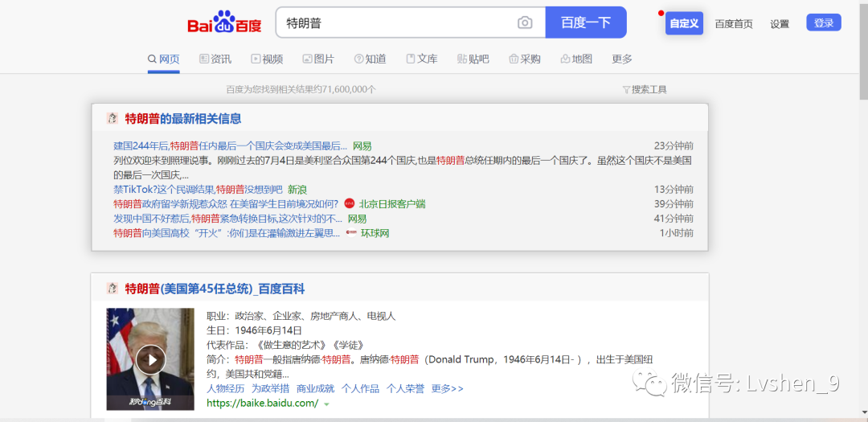Click 1小时前 timestamp text

pyautogui.click(x=677, y=233)
